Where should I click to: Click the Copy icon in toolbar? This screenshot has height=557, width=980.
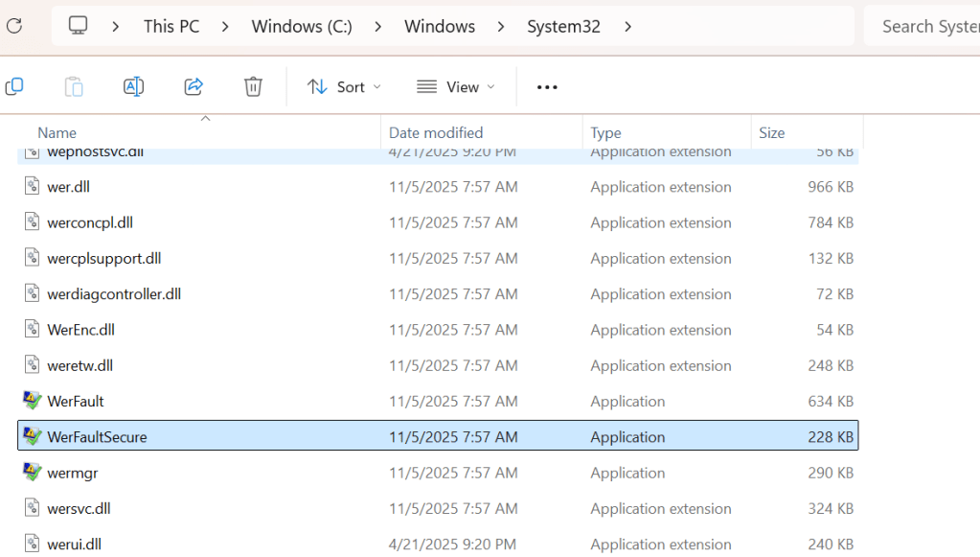coord(14,87)
